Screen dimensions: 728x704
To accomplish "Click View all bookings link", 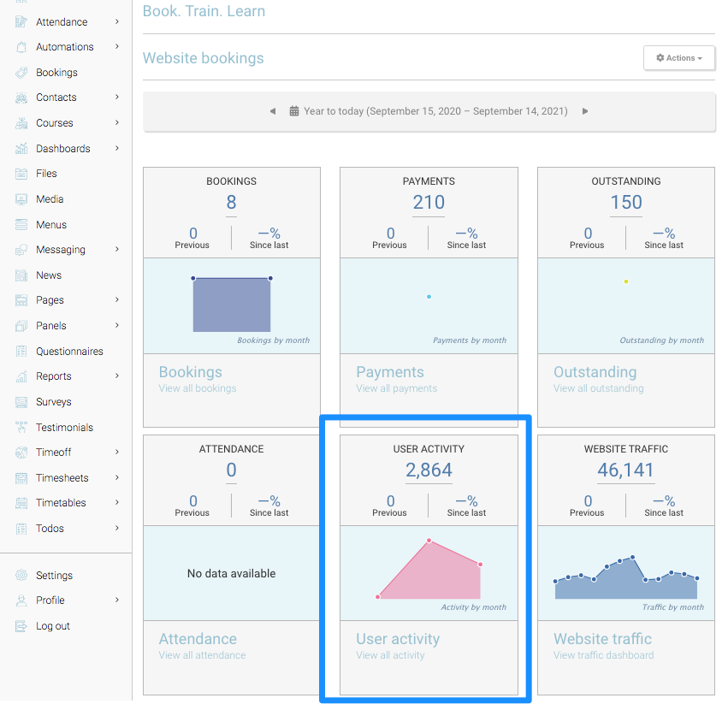I will point(197,388).
